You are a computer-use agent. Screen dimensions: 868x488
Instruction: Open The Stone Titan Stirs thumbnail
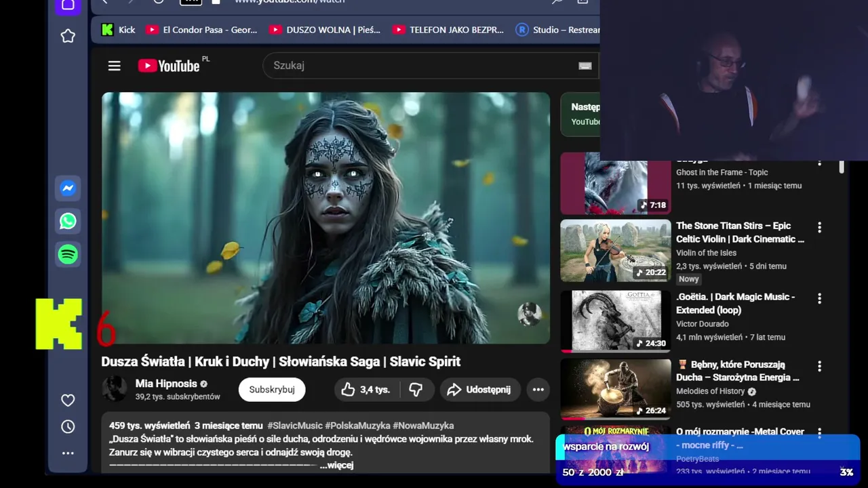[x=615, y=250]
